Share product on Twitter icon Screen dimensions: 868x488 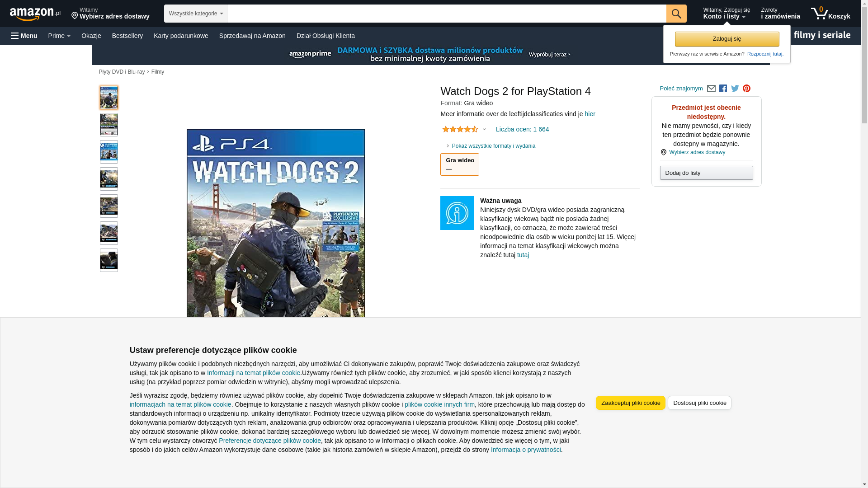[735, 89]
